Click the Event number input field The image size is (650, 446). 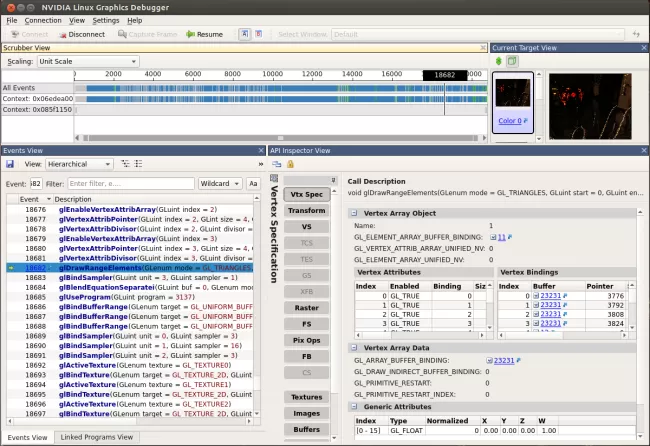tap(36, 184)
